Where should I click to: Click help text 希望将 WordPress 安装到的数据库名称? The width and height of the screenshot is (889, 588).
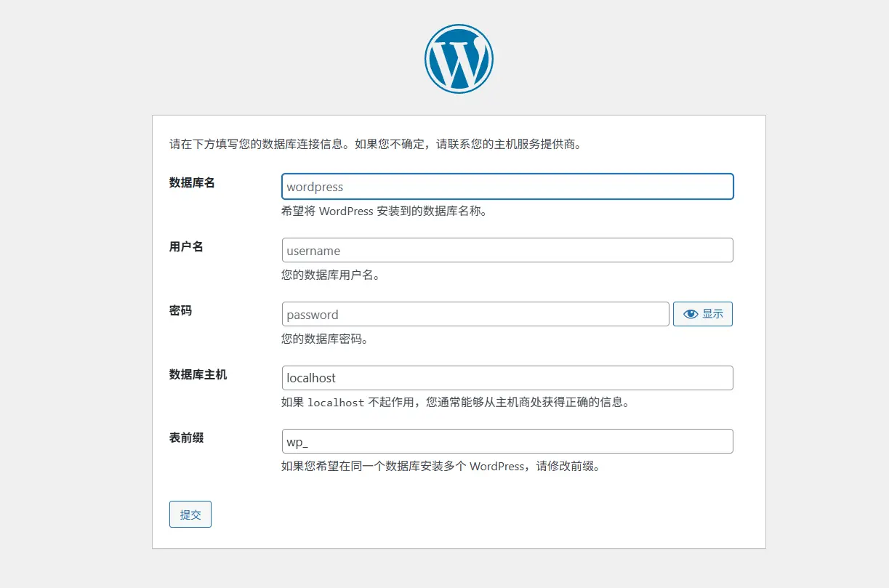384,212
